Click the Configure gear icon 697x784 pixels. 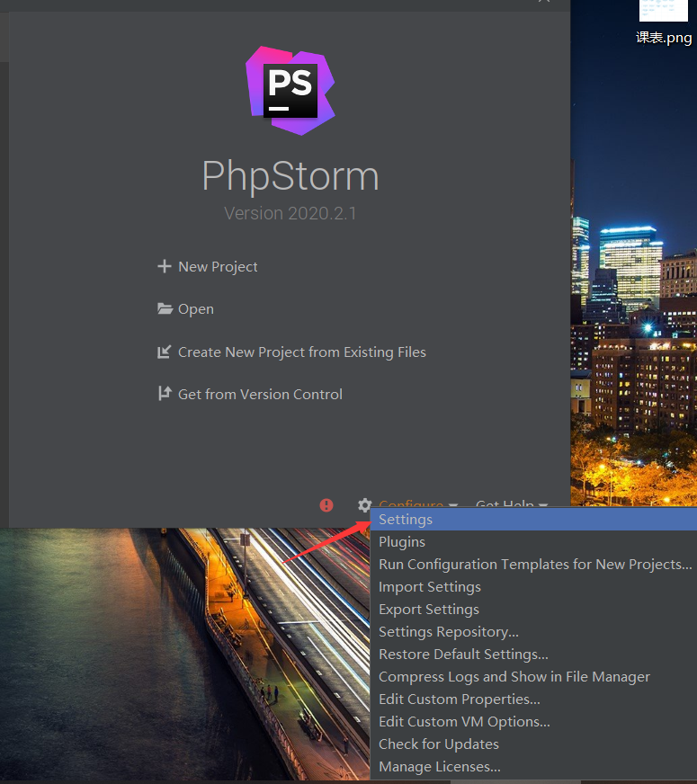click(x=365, y=504)
